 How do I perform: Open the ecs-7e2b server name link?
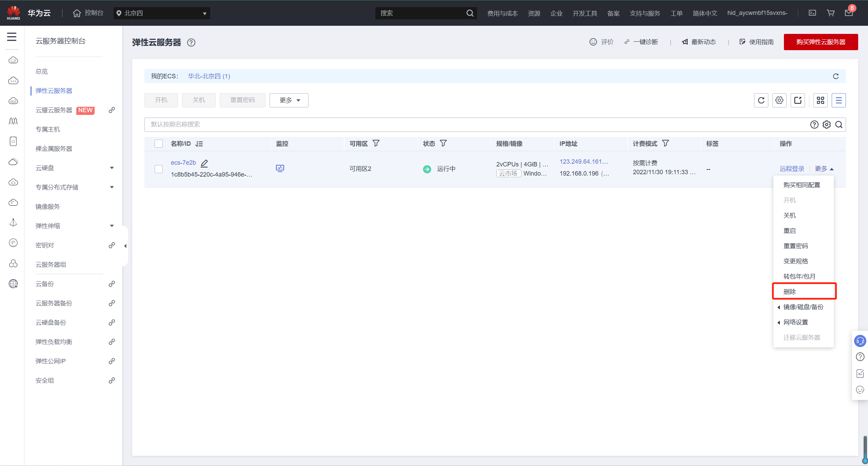tap(183, 163)
